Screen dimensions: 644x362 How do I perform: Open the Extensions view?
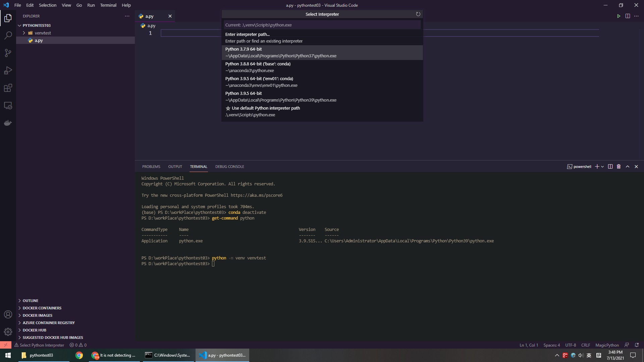[8, 88]
